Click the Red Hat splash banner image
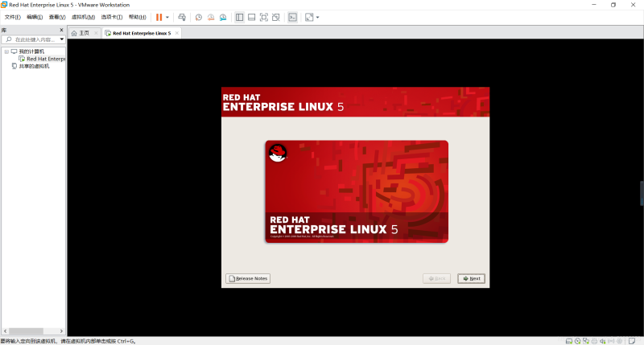This screenshot has height=345, width=644. [x=357, y=191]
